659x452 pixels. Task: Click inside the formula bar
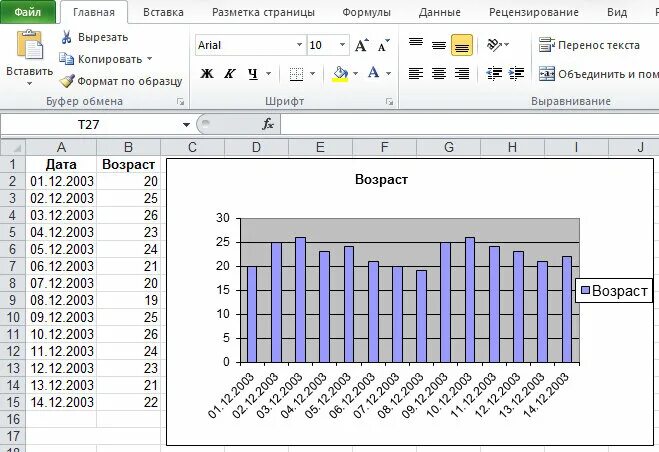coord(470,124)
